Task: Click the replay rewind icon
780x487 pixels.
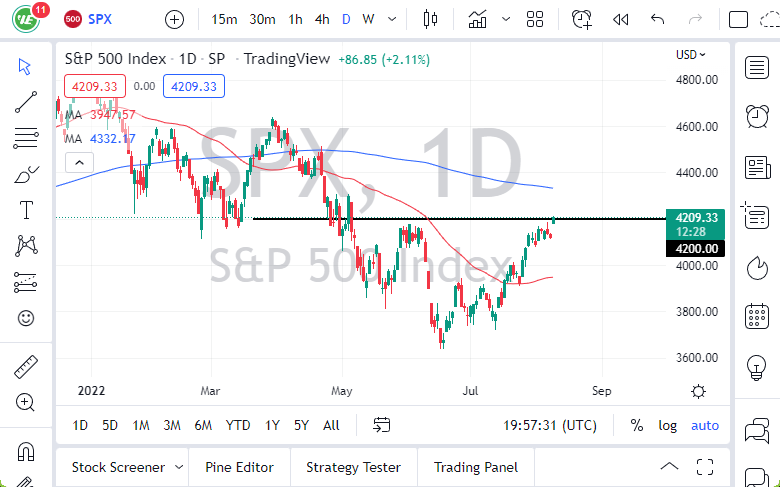Action: (621, 19)
